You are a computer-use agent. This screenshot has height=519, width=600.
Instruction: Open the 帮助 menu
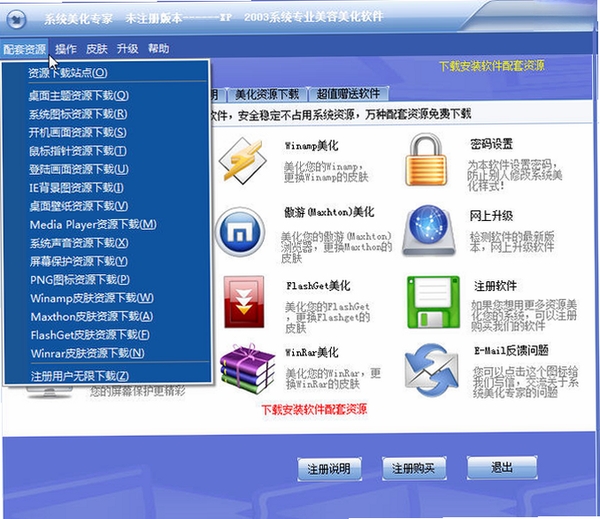[x=158, y=48]
